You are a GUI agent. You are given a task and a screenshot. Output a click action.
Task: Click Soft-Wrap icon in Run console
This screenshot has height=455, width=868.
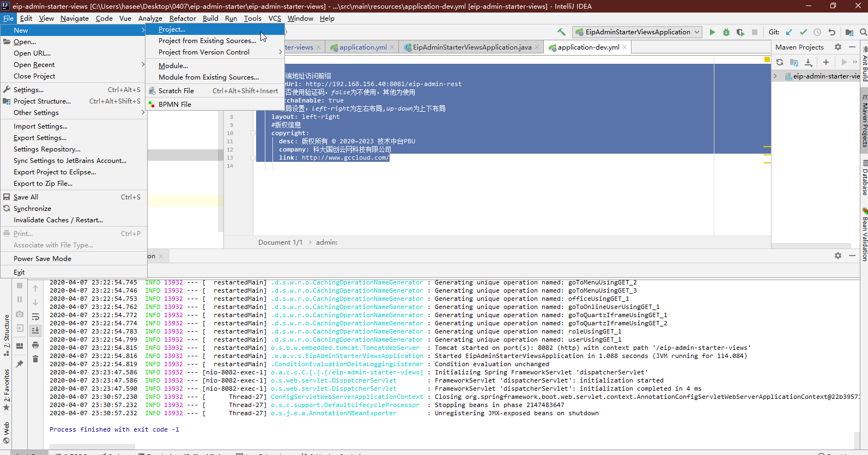pyautogui.click(x=35, y=317)
